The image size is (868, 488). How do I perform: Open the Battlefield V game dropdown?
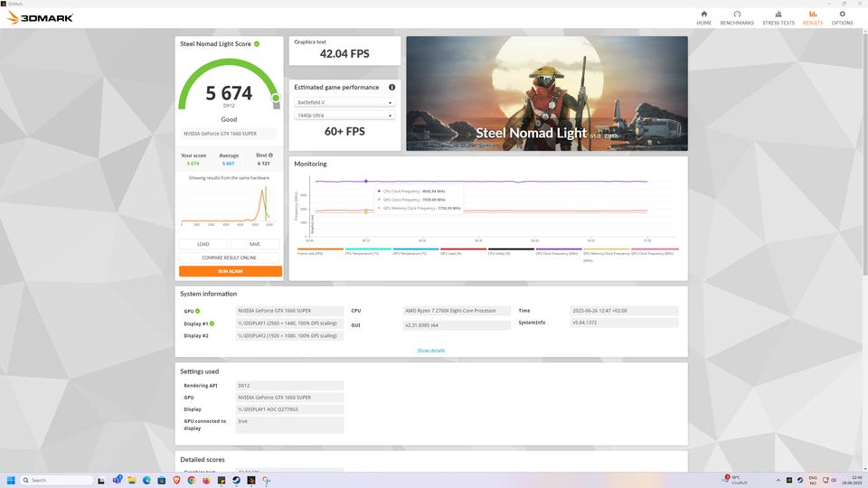(344, 103)
